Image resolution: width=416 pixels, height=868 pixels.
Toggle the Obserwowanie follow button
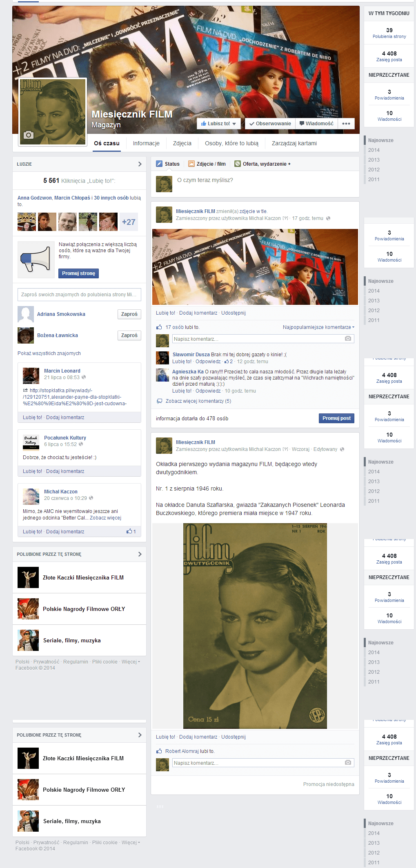click(x=270, y=124)
